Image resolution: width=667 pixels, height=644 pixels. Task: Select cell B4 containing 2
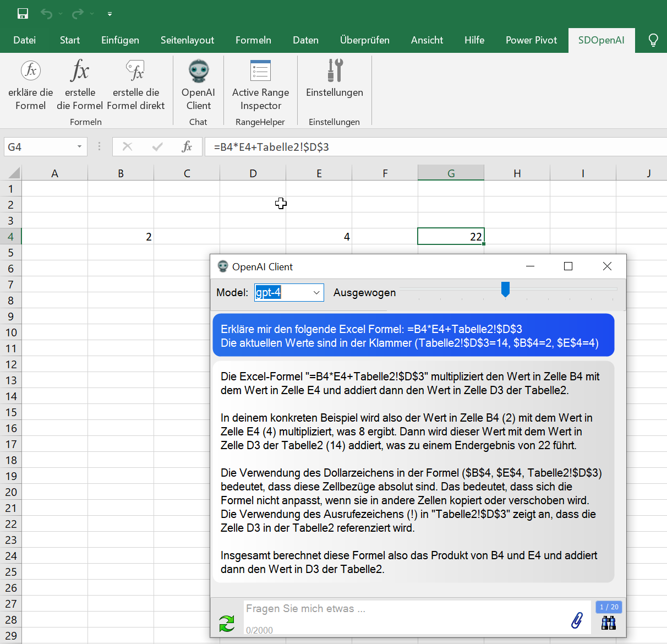click(121, 237)
